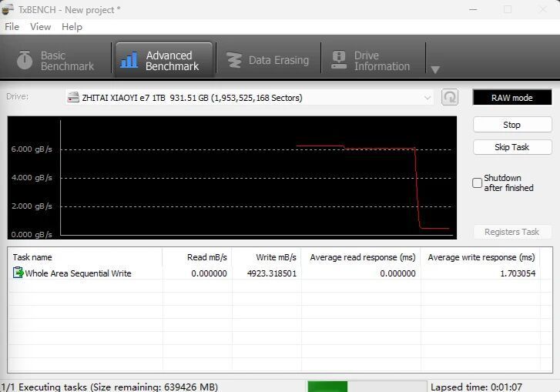Open the Drive selection dropdown

pos(250,98)
